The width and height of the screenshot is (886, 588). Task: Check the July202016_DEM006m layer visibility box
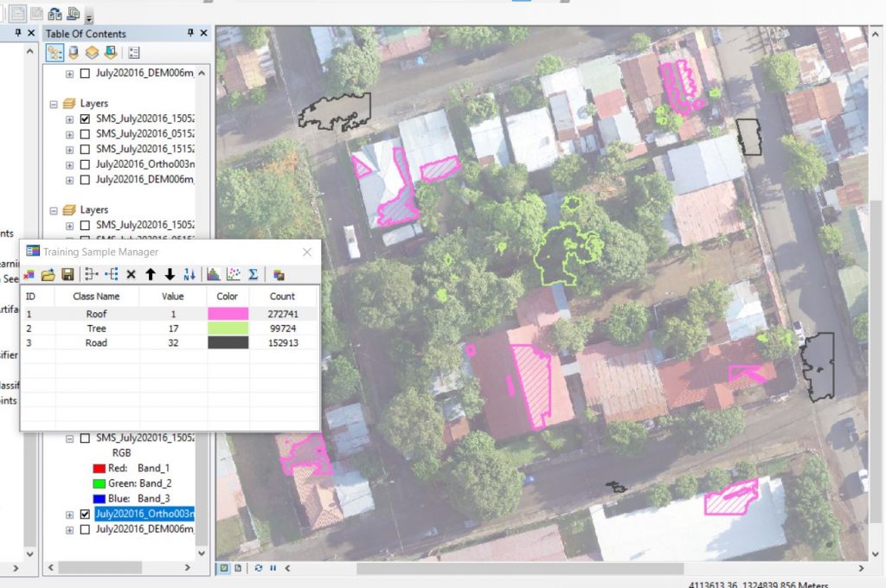pos(84,73)
